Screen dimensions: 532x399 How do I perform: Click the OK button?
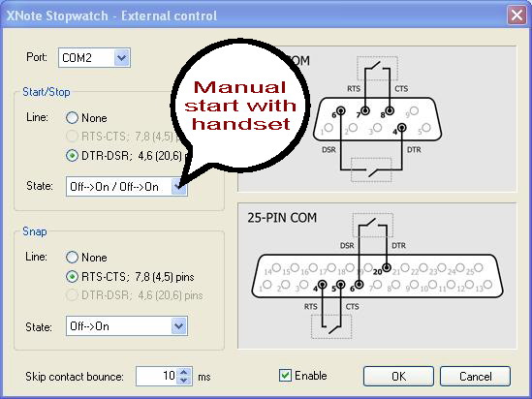click(398, 377)
